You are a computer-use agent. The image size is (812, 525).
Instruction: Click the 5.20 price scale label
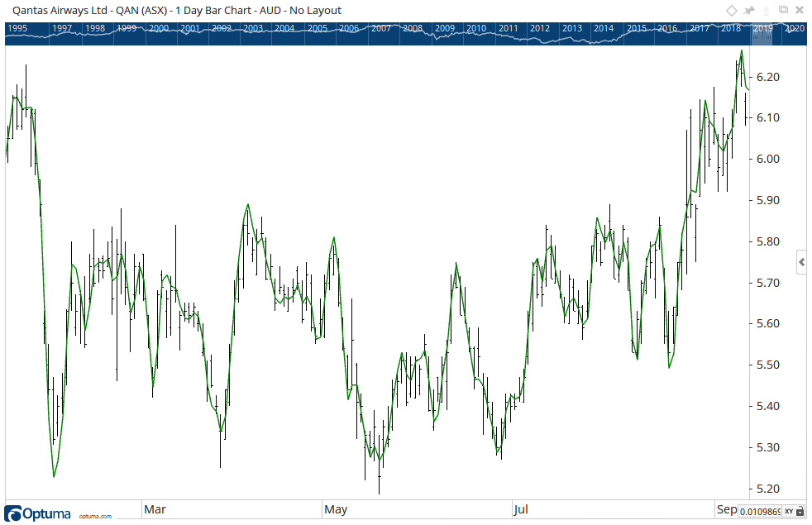(768, 489)
